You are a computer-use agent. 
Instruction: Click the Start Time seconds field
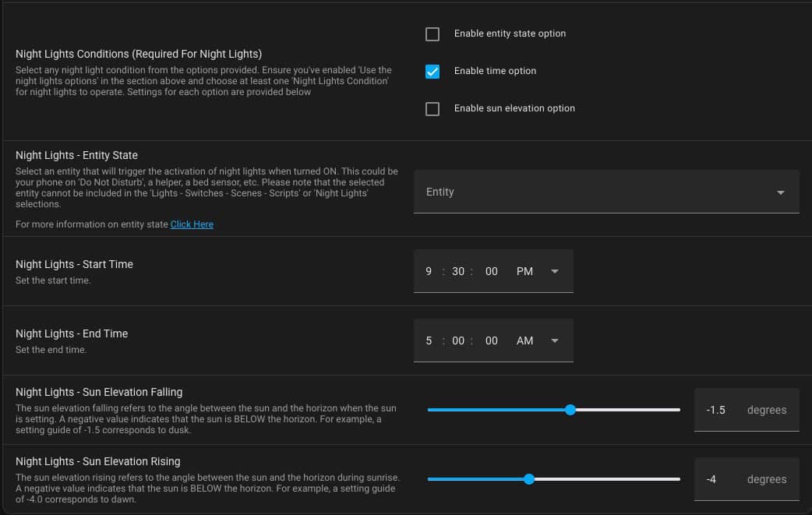click(492, 272)
